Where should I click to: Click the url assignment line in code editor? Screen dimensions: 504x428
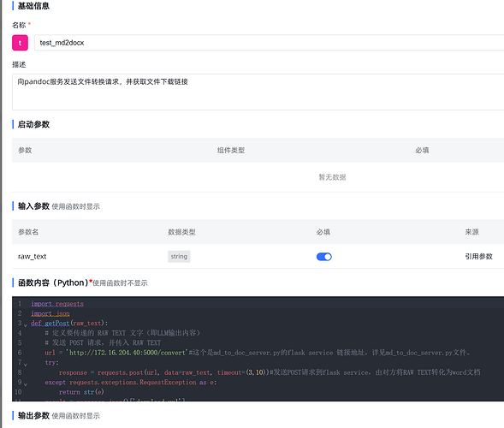tap(258, 353)
